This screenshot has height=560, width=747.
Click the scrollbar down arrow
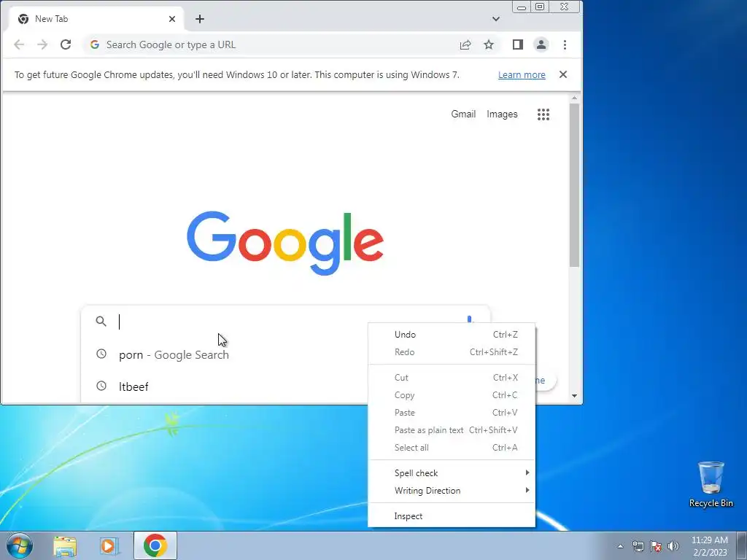tap(575, 396)
